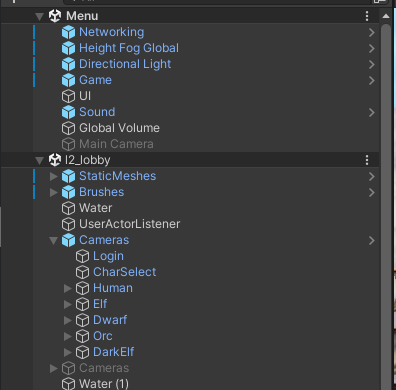Expand the Orc camera node

(x=68, y=336)
